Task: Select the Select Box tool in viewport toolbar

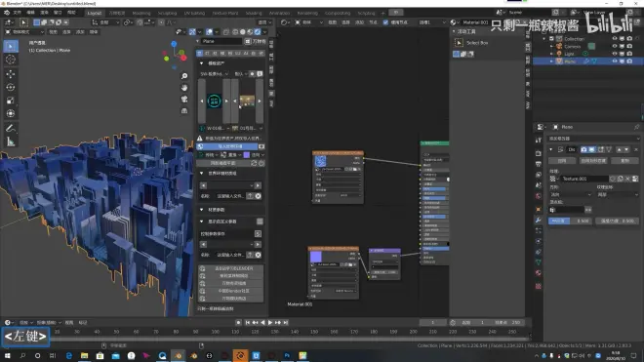Action: point(11,46)
